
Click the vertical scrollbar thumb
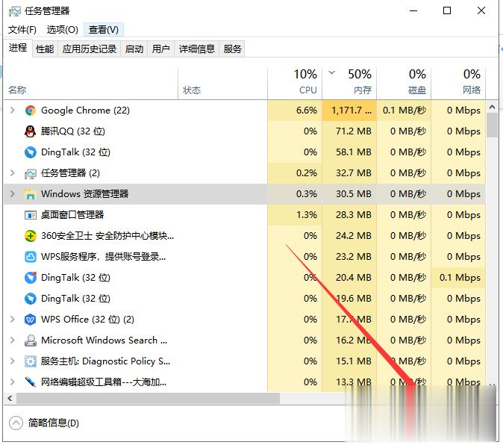click(492, 125)
